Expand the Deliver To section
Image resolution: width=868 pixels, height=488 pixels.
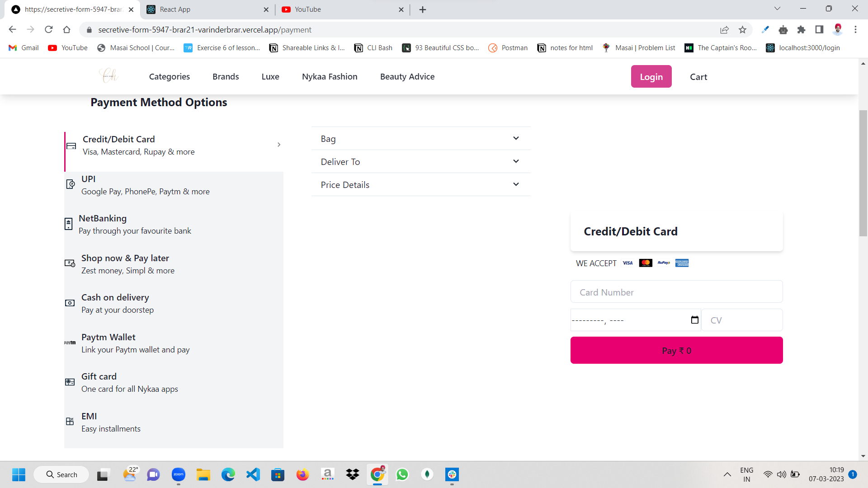420,162
